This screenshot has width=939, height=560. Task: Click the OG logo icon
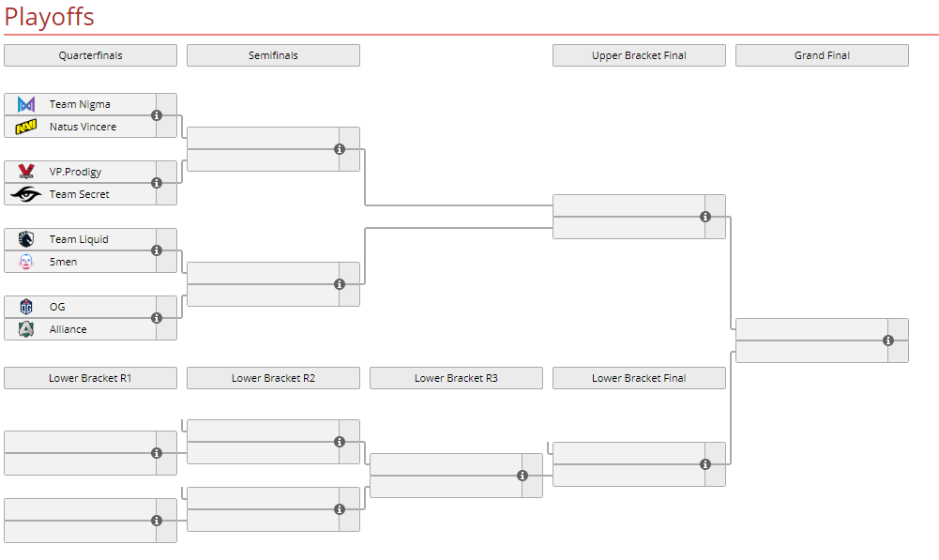(26, 307)
